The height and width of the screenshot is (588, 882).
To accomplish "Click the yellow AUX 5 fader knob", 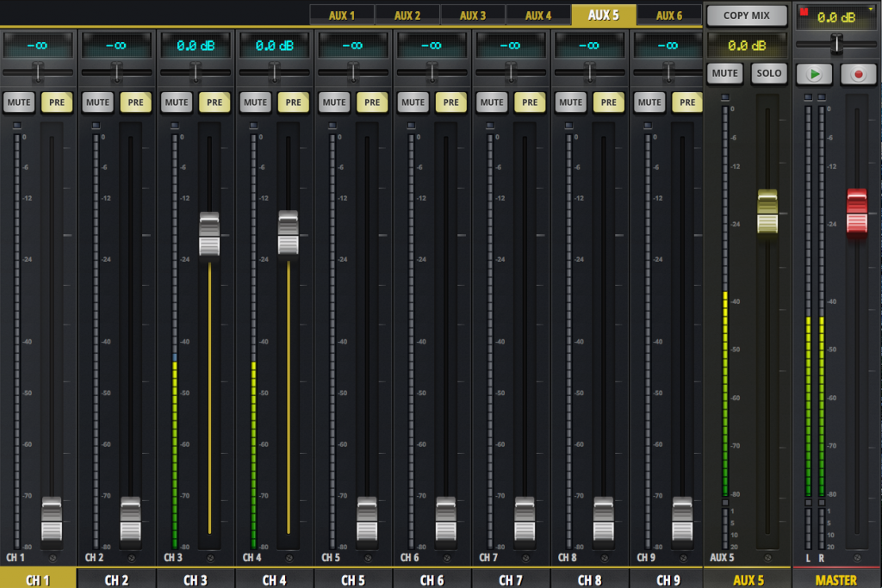I will coord(767,212).
